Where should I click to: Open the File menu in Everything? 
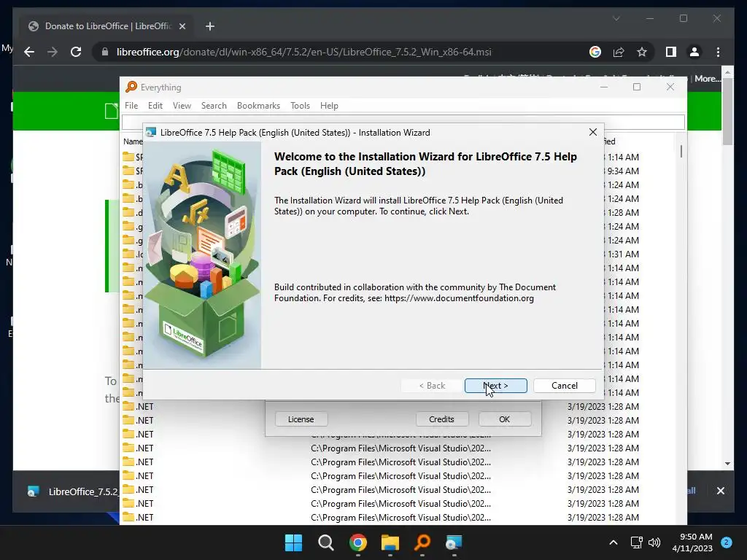point(131,106)
